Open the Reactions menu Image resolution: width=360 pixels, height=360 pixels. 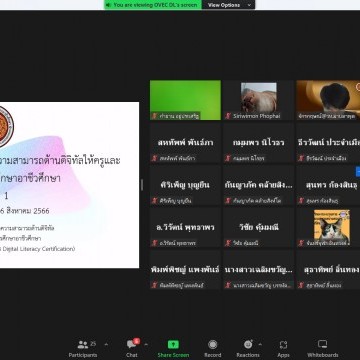coord(248,349)
